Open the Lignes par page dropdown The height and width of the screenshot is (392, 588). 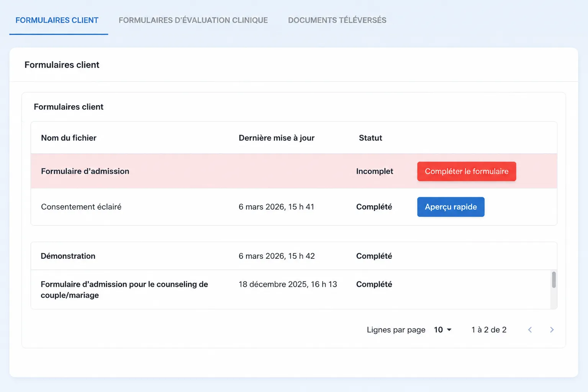coord(442,330)
